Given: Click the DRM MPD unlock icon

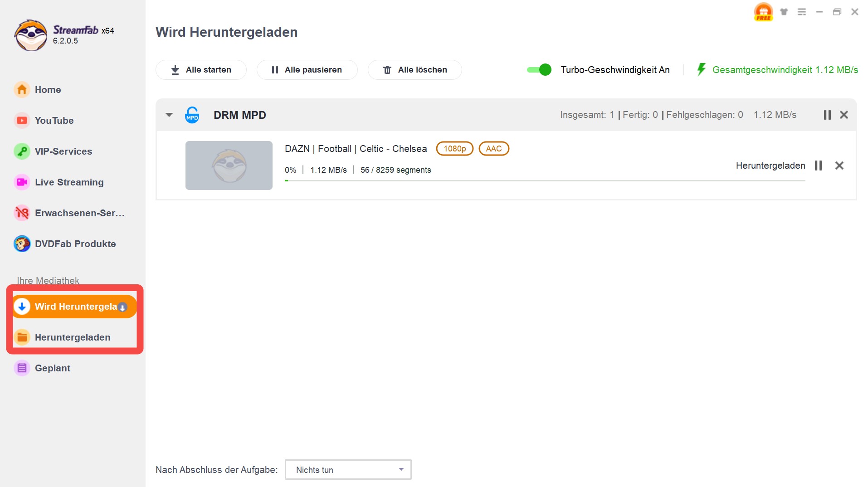Looking at the screenshot, I should (x=192, y=115).
